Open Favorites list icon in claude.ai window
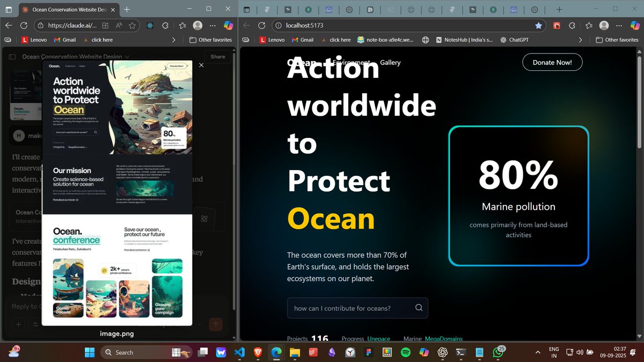Image resolution: width=644 pixels, height=362 pixels. (x=182, y=25)
